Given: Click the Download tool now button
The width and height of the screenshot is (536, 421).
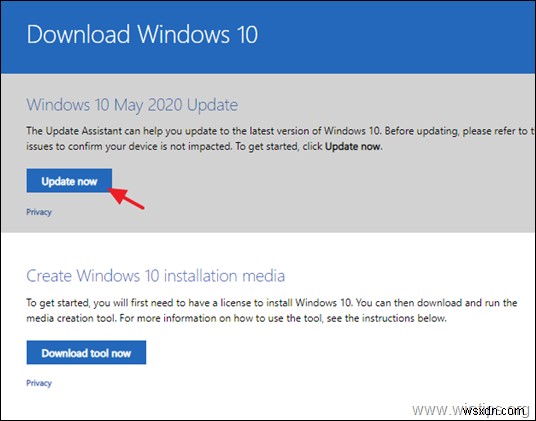Looking at the screenshot, I should (x=86, y=352).
